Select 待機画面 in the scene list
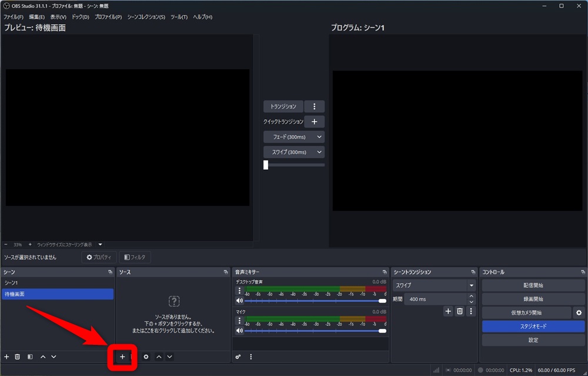The width and height of the screenshot is (588, 376). click(x=58, y=294)
